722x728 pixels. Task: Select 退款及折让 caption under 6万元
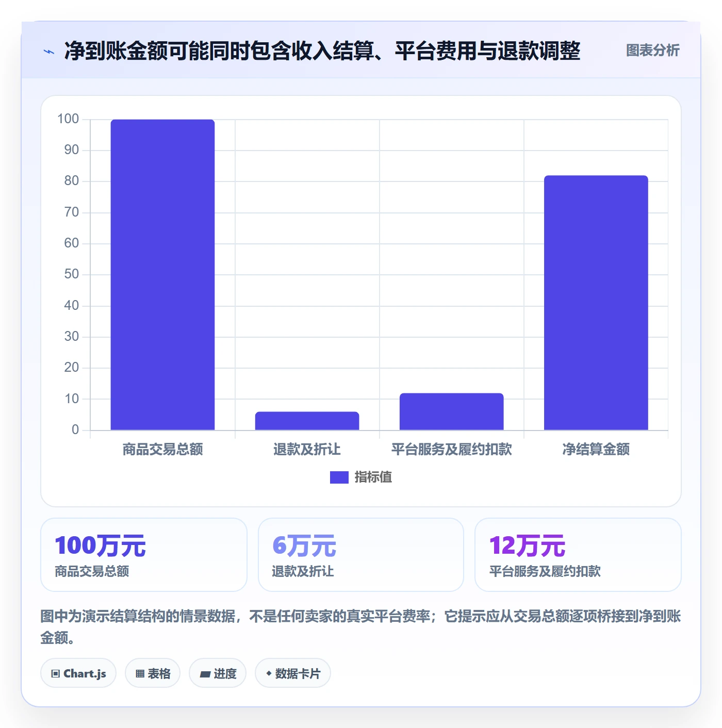click(303, 571)
